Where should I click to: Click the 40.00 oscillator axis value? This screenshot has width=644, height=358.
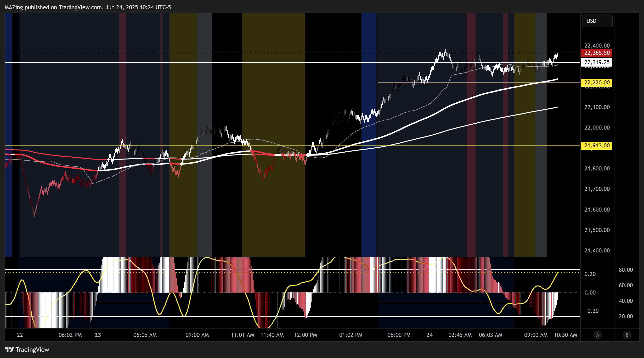[x=626, y=301]
